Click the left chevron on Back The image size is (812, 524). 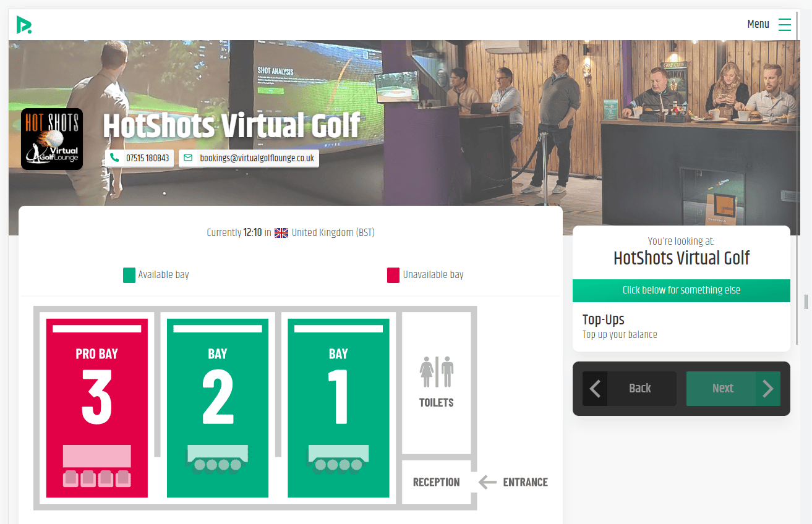pyautogui.click(x=595, y=389)
